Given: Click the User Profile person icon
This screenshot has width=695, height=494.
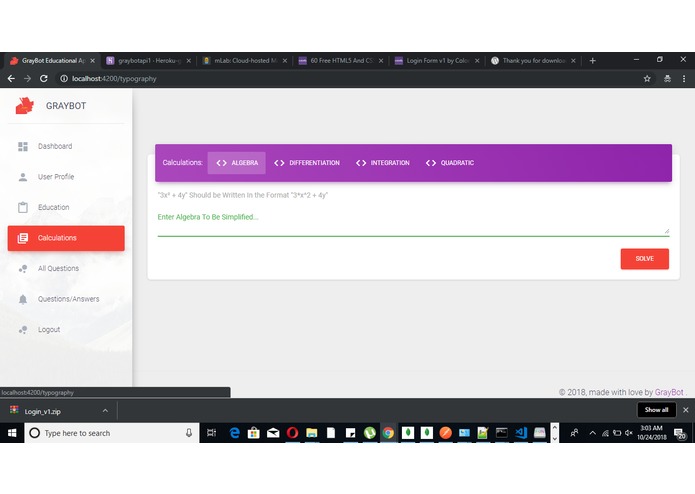Looking at the screenshot, I should (23, 177).
